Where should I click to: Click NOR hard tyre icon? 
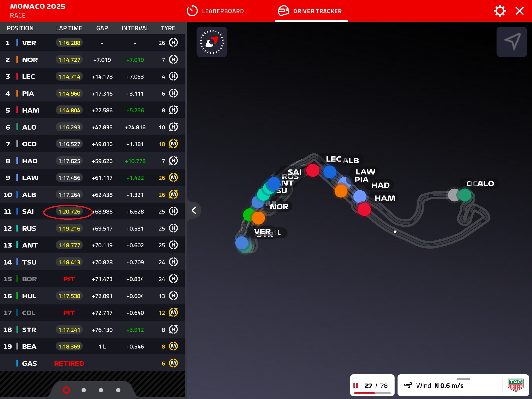[x=173, y=60]
